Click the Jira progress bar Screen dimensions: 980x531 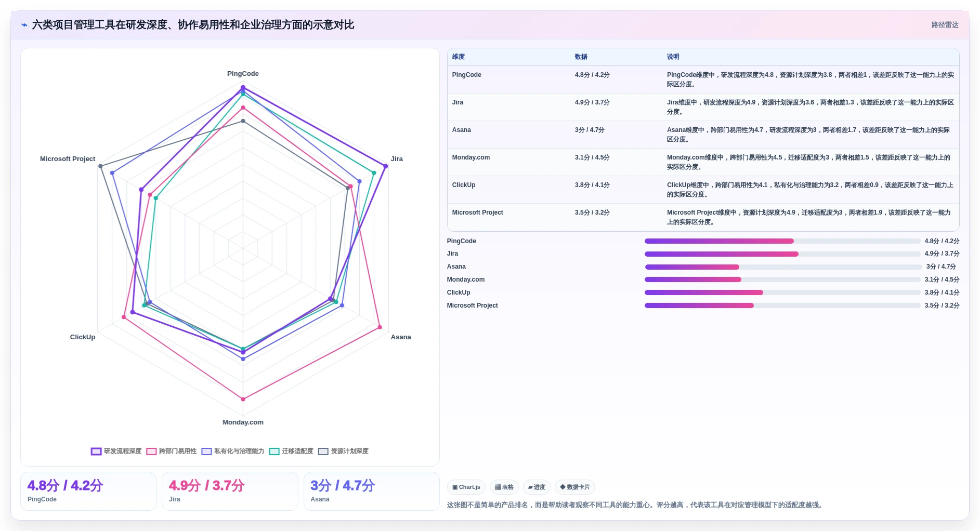[x=782, y=254]
